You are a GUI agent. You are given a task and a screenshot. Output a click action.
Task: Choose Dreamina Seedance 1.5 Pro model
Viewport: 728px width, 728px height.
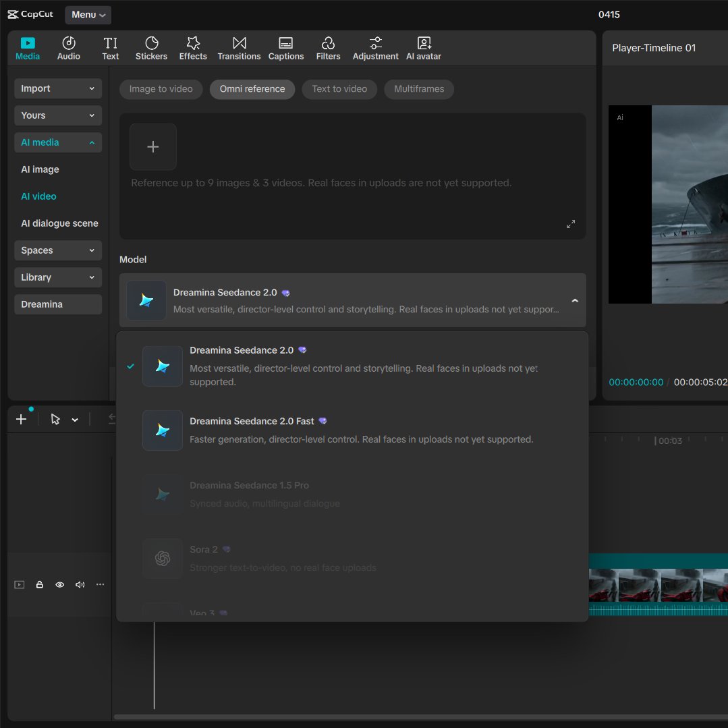352,495
